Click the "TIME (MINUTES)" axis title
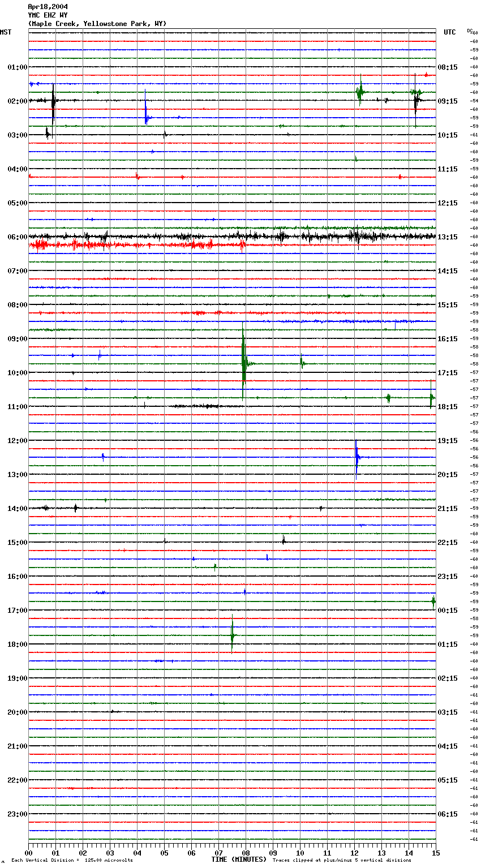 click(239, 860)
